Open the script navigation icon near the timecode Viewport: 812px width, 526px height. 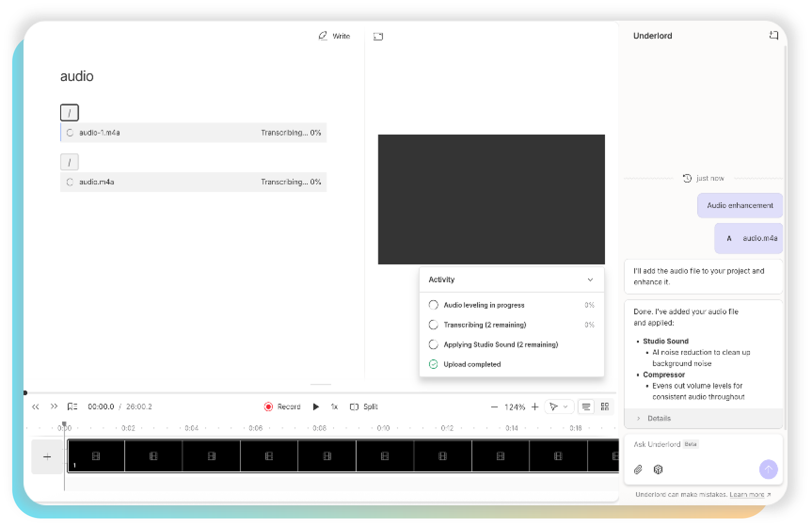pos(72,406)
